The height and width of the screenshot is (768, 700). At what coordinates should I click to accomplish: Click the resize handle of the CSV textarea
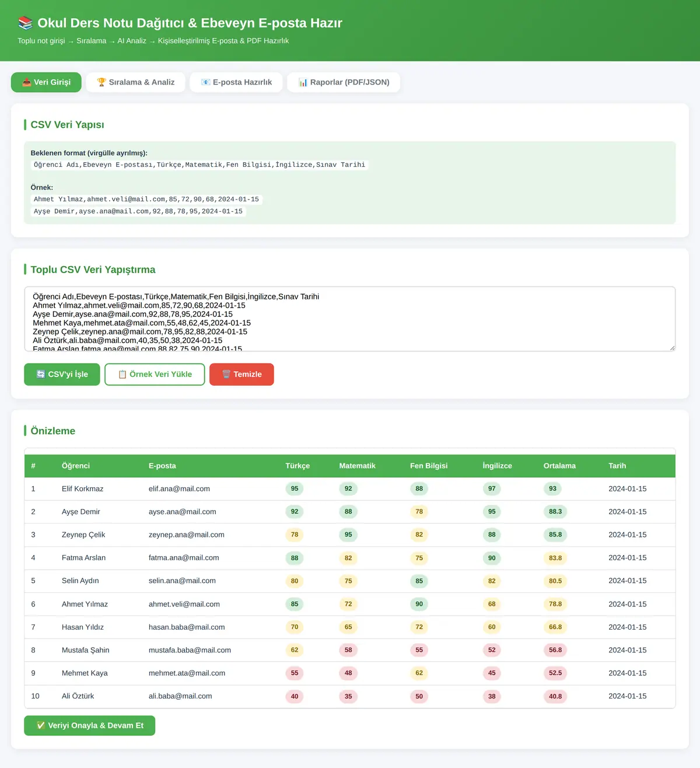tap(672, 348)
